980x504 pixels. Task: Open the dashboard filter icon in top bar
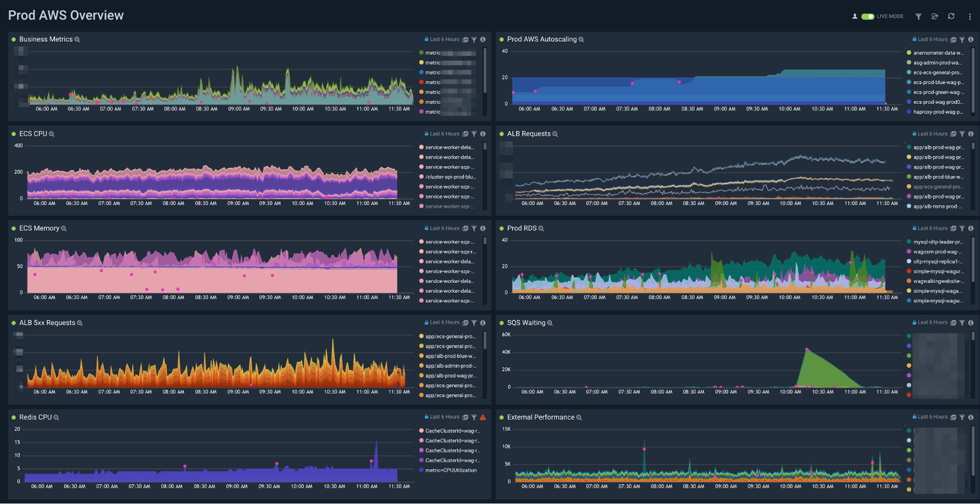918,17
